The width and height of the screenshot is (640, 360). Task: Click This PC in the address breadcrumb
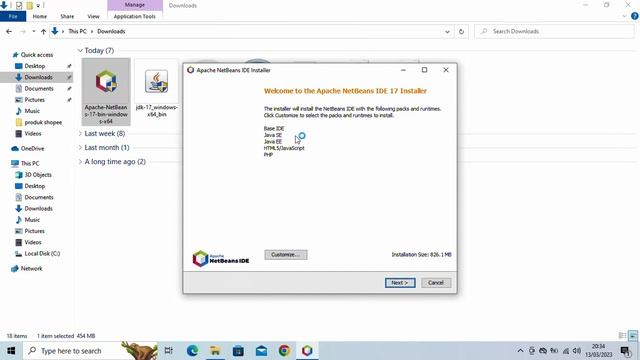pos(77,31)
